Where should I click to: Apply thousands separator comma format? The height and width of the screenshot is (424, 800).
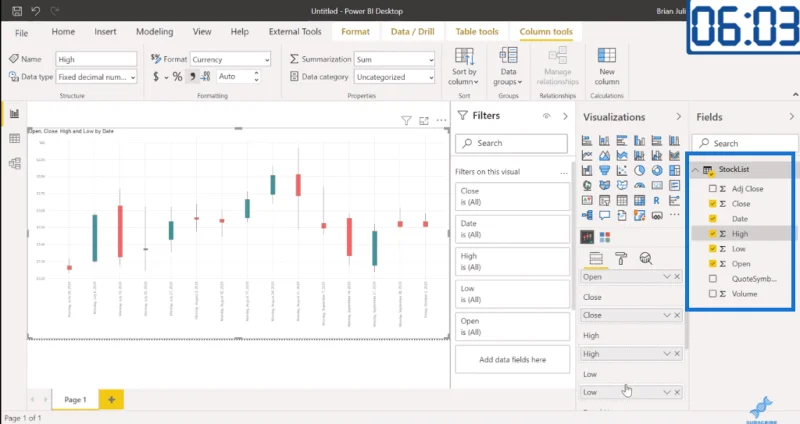click(192, 77)
